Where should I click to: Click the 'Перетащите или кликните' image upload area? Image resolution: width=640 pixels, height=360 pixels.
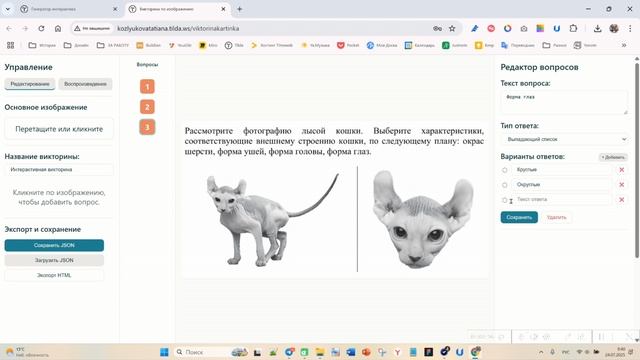tap(59, 129)
